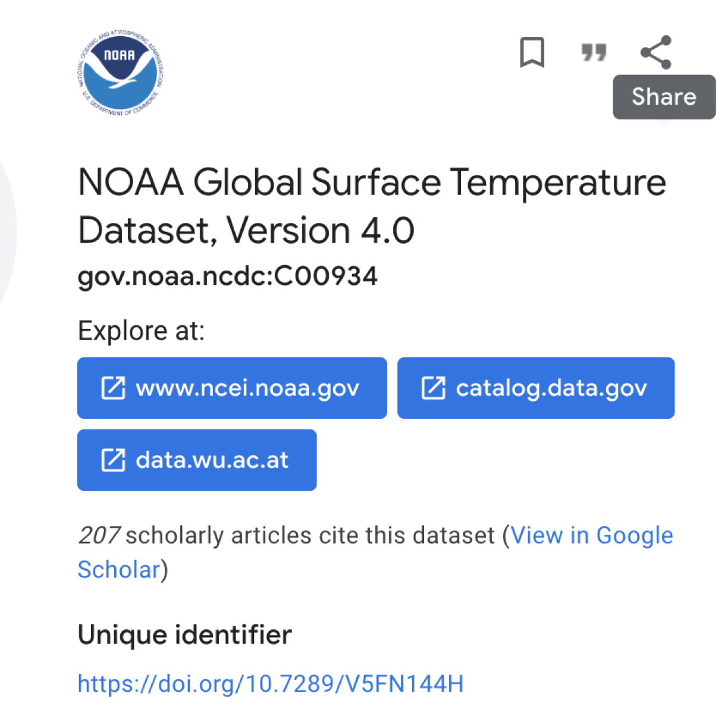Open View in Google Scholar link
Image resolution: width=728 pixels, height=728 pixels.
tap(375, 553)
